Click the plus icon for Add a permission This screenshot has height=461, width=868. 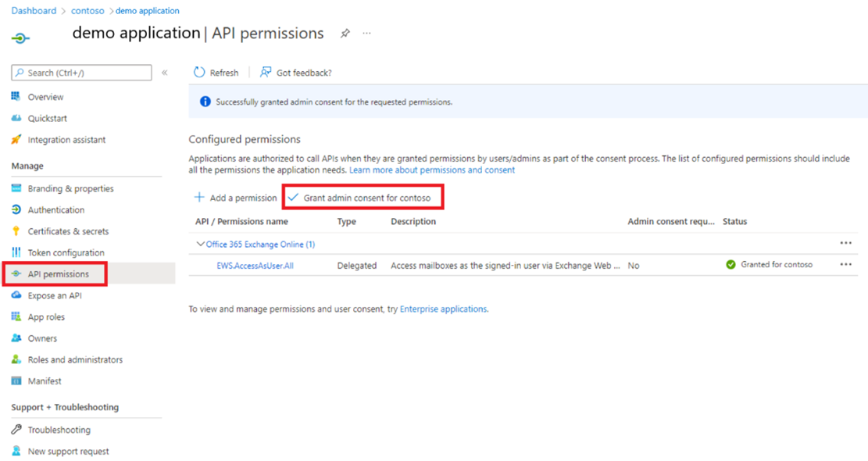[x=199, y=197]
